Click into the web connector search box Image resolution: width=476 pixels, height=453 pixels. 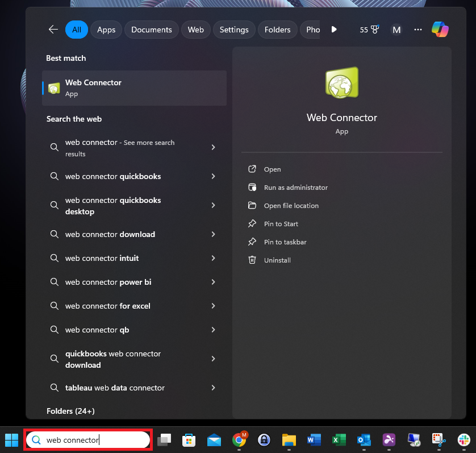tap(88, 440)
